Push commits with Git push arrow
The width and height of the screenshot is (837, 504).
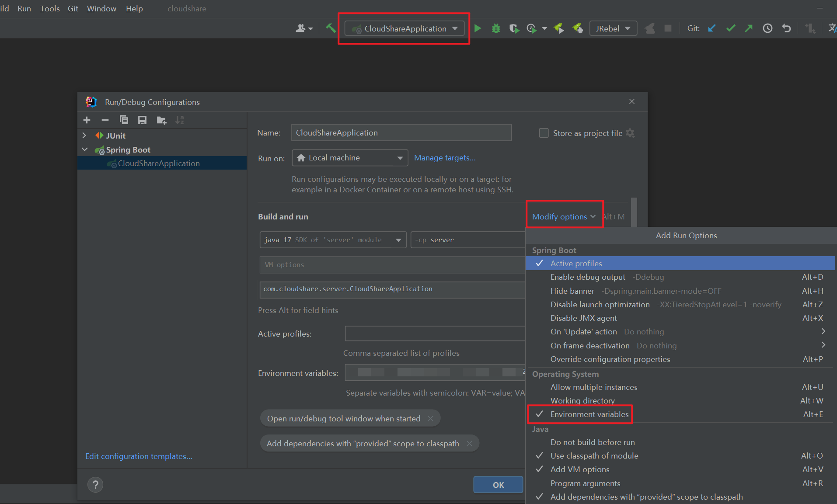(749, 28)
